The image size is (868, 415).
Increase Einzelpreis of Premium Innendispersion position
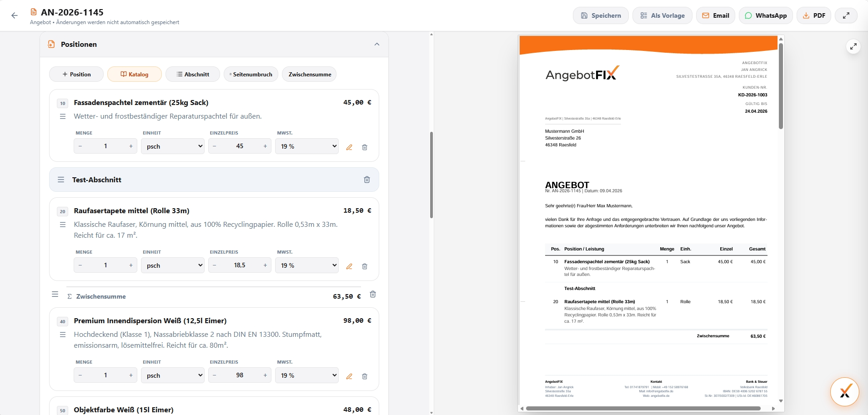[265, 375]
